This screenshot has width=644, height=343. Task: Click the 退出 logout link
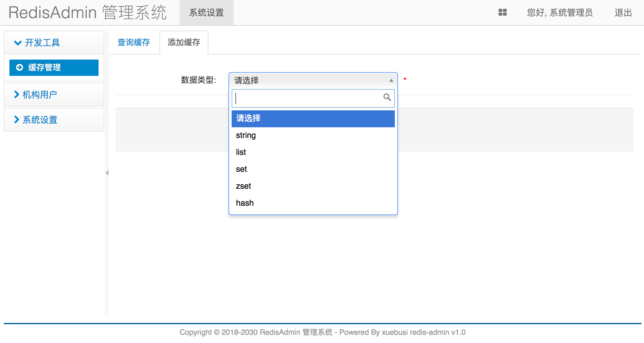(623, 13)
